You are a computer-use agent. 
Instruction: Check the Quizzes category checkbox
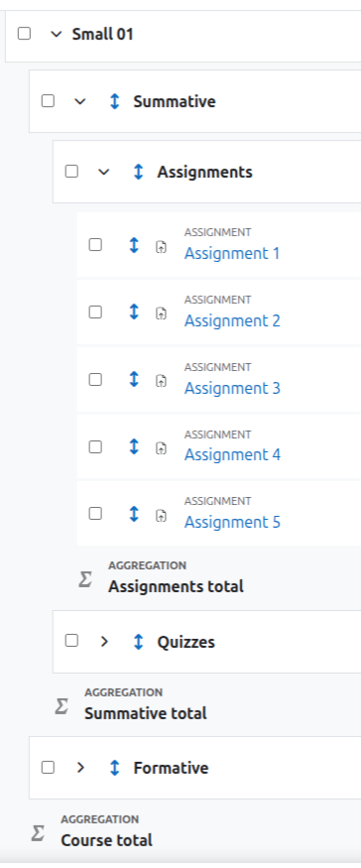pos(71,641)
